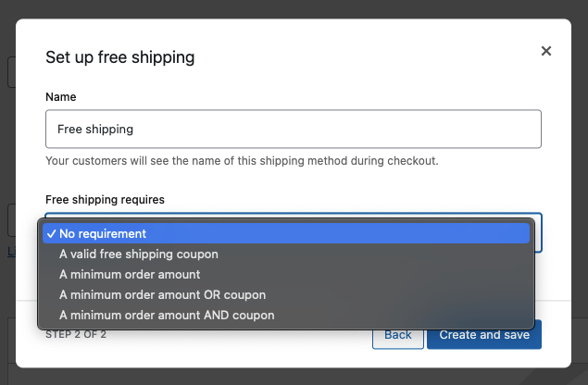The image size is (588, 385).
Task: Click the checkmark beside No requirement
Action: click(x=52, y=234)
